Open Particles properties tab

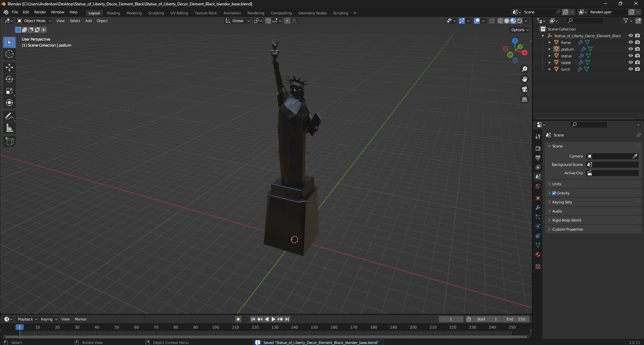click(x=538, y=217)
